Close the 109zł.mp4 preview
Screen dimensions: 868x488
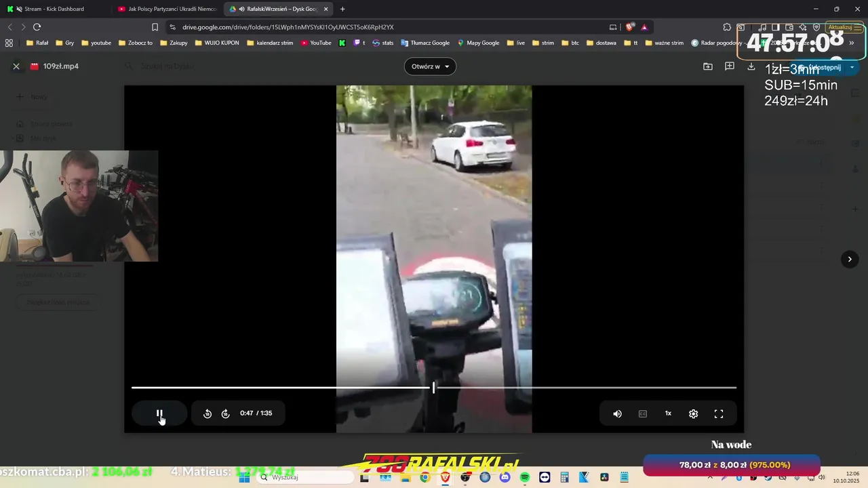16,66
